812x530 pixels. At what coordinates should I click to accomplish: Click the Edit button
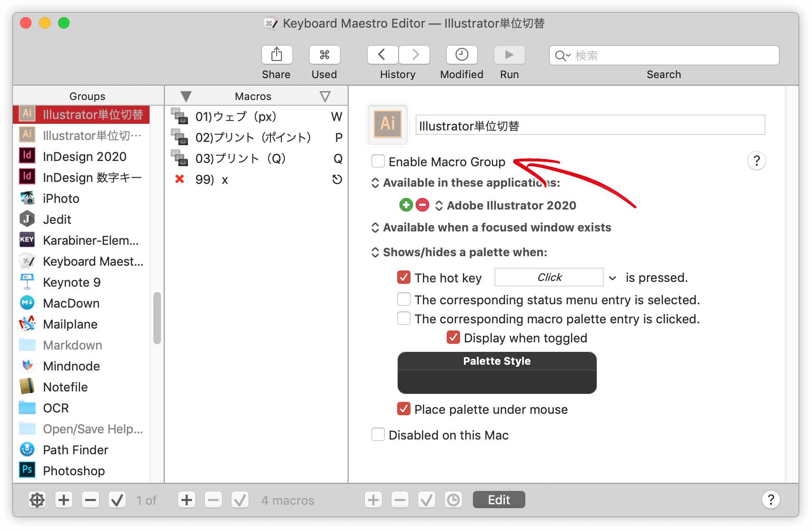[499, 500]
